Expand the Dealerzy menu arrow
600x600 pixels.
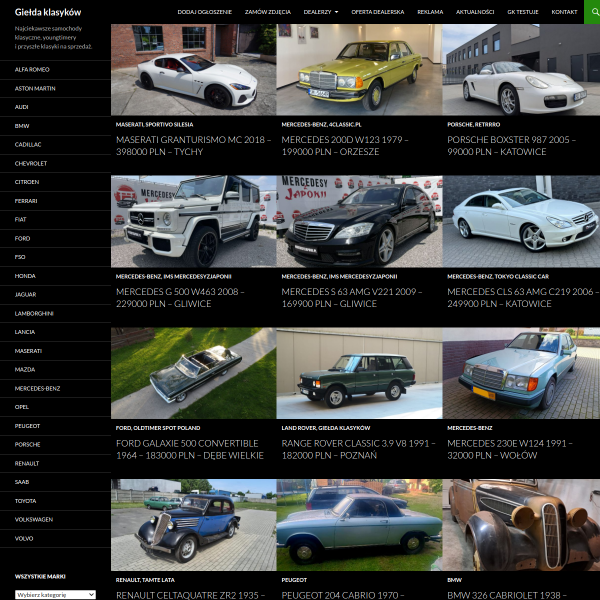click(336, 12)
